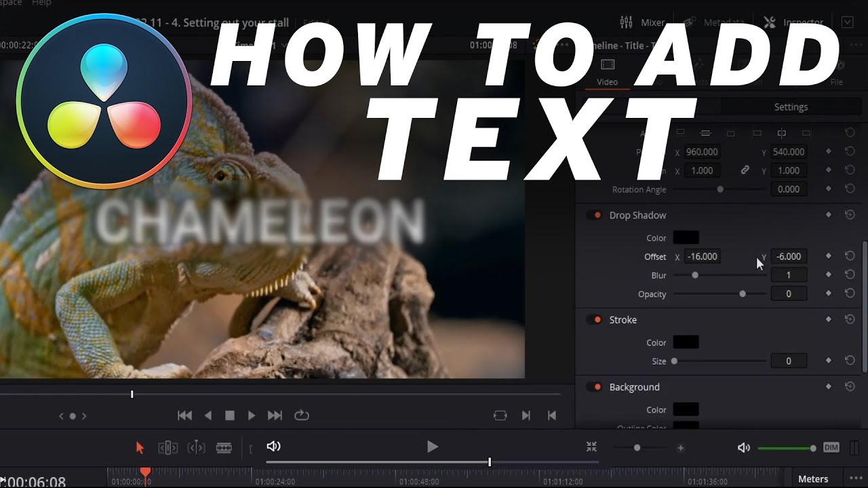Toggle the Stroke enable switch

[595, 320]
